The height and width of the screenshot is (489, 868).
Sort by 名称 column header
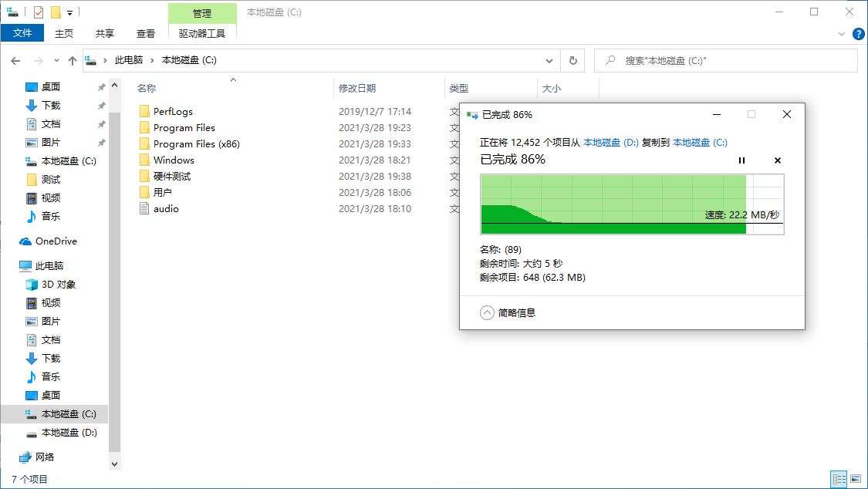coord(146,88)
